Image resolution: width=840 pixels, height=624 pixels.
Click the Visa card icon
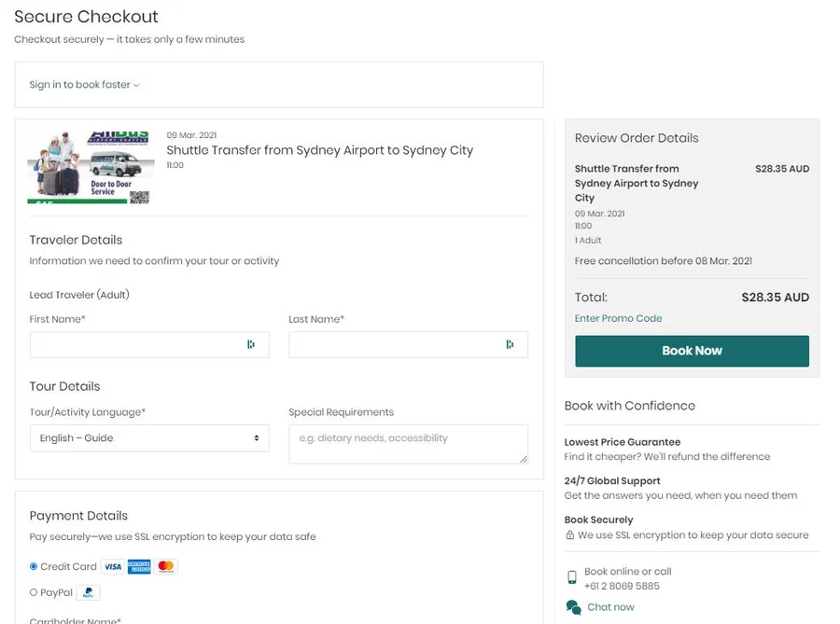tap(113, 566)
